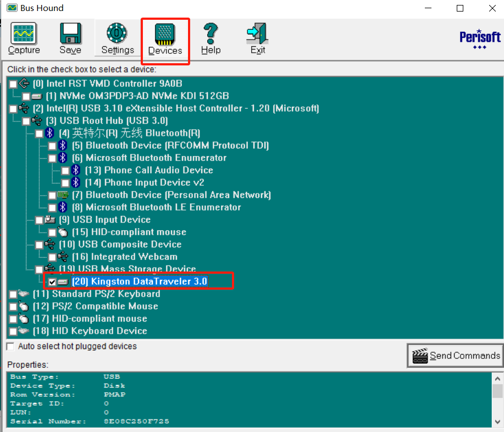Click USB Root Hub's USB icon
The height and width of the screenshot is (432, 504).
[37, 120]
